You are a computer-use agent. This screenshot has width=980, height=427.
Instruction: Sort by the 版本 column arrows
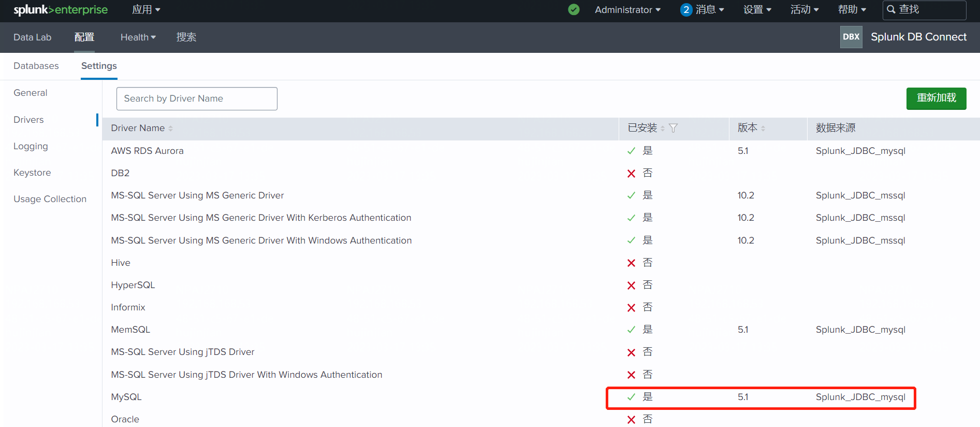763,129
